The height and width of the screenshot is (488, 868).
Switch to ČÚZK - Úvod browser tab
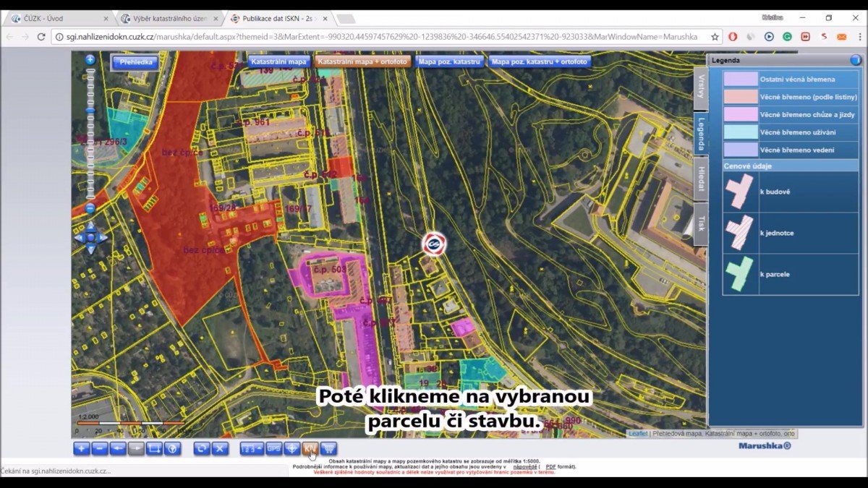(x=59, y=18)
